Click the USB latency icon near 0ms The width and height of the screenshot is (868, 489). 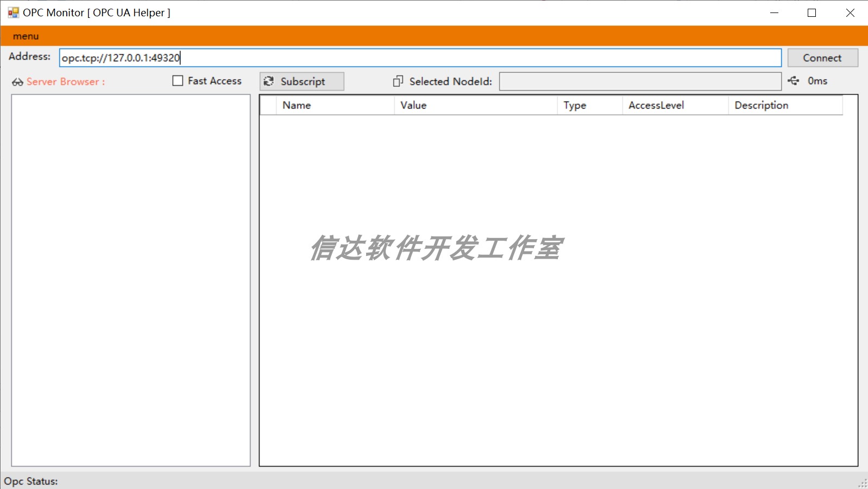pos(794,80)
